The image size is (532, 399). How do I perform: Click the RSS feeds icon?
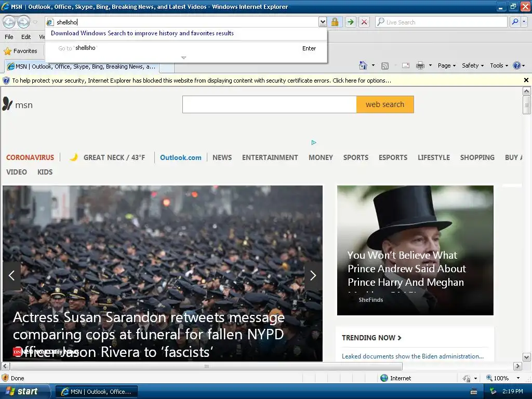(x=385, y=66)
